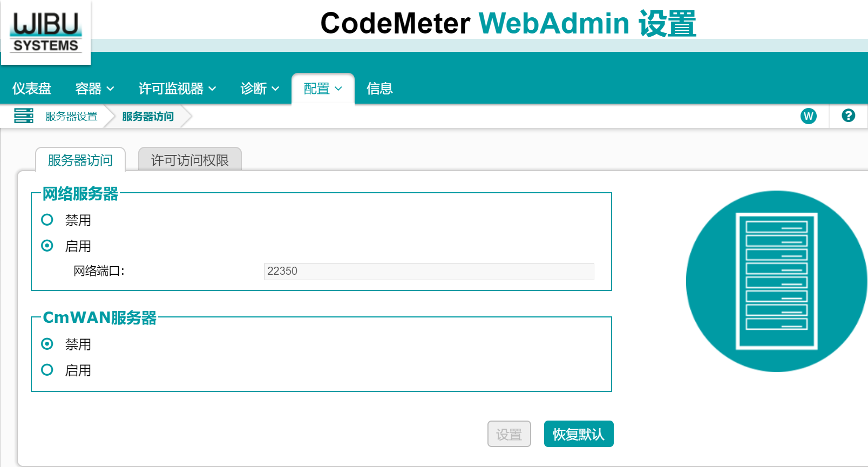Open the help question mark icon
This screenshot has width=868, height=467.
[848, 116]
